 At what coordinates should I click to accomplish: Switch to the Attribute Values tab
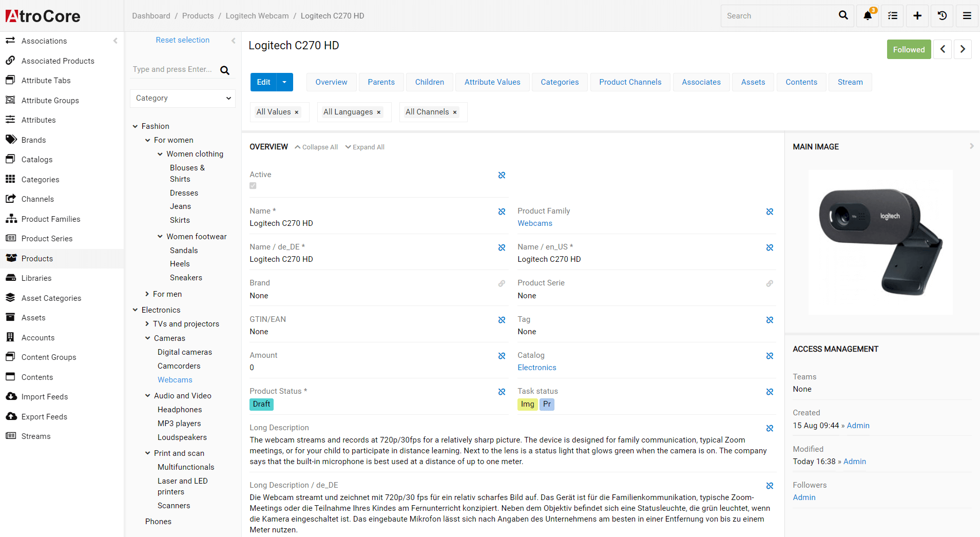[x=492, y=82]
